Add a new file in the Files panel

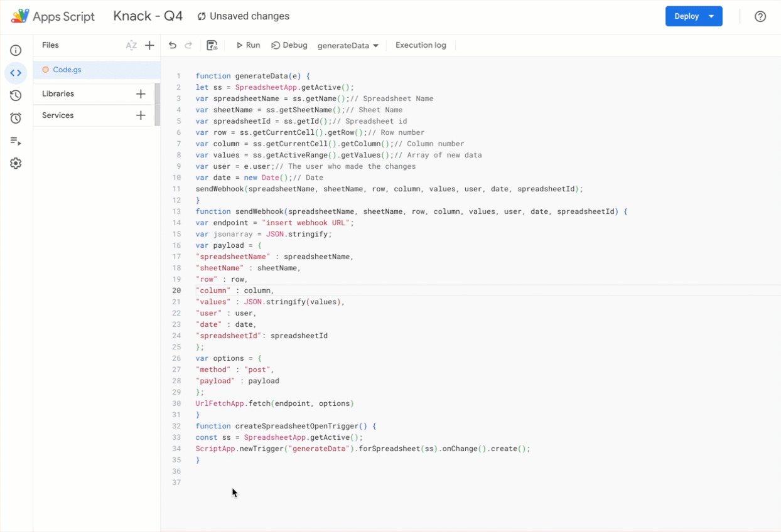click(x=149, y=45)
